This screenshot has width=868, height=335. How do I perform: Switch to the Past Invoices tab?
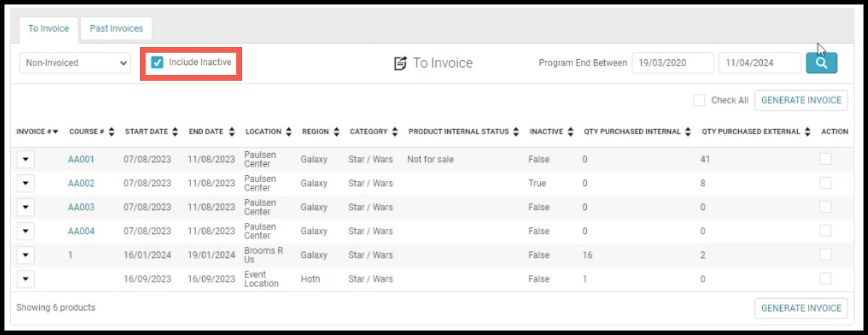click(x=116, y=29)
